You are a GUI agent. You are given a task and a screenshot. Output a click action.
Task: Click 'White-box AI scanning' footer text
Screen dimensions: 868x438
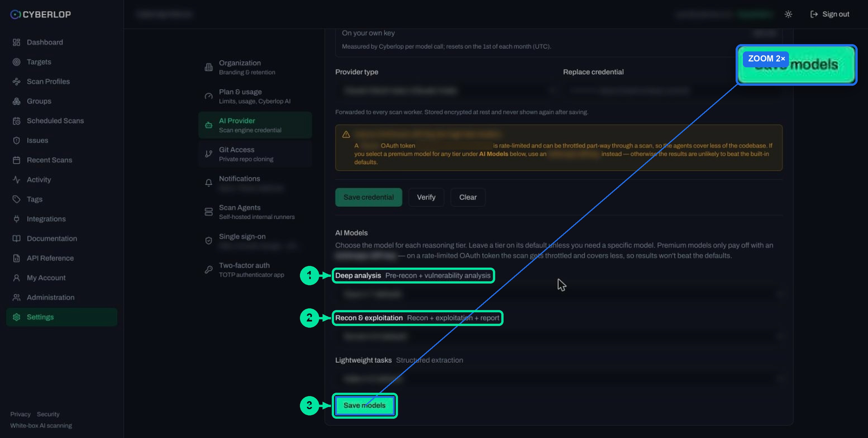point(41,425)
